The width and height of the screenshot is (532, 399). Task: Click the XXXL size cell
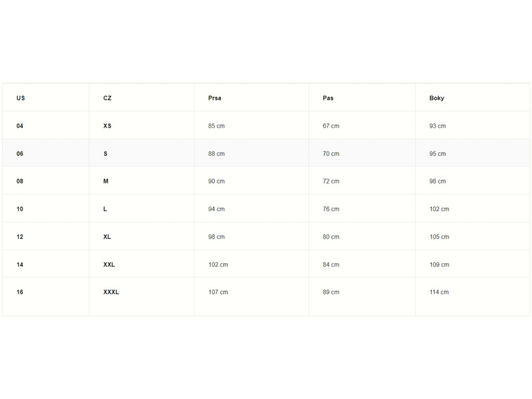tap(111, 292)
